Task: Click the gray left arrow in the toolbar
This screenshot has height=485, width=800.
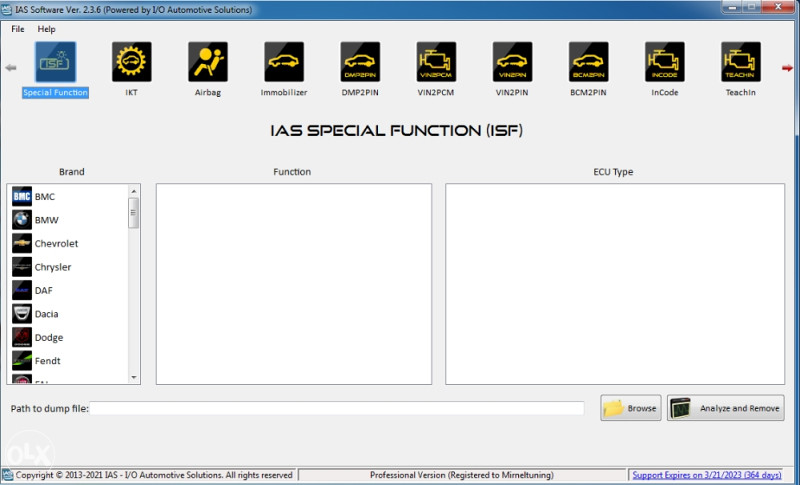Action: [11, 67]
